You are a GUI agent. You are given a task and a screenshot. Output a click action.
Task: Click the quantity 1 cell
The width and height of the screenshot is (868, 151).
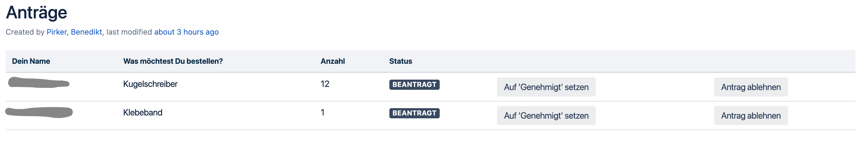[323, 113]
